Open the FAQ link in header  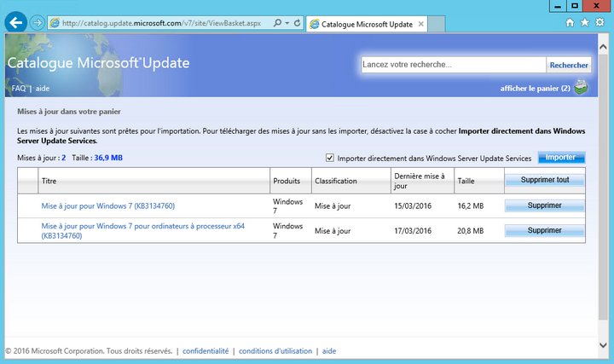click(19, 88)
